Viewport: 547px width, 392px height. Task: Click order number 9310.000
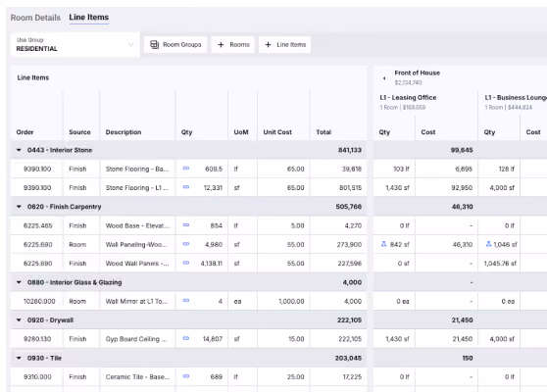click(x=37, y=376)
